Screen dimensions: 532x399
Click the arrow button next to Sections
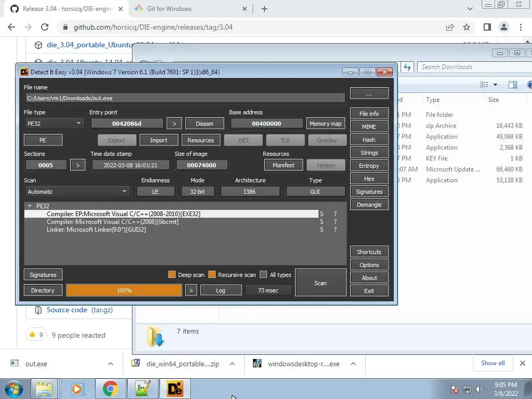click(x=78, y=165)
